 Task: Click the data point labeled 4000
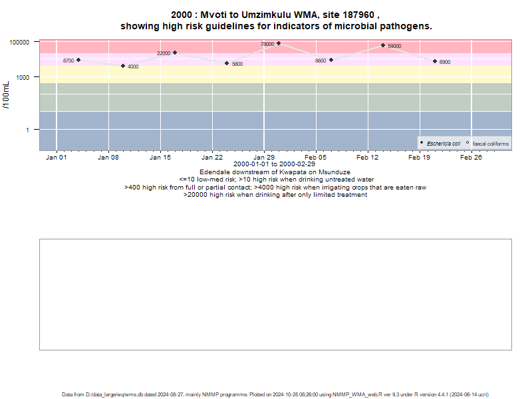tap(123, 66)
